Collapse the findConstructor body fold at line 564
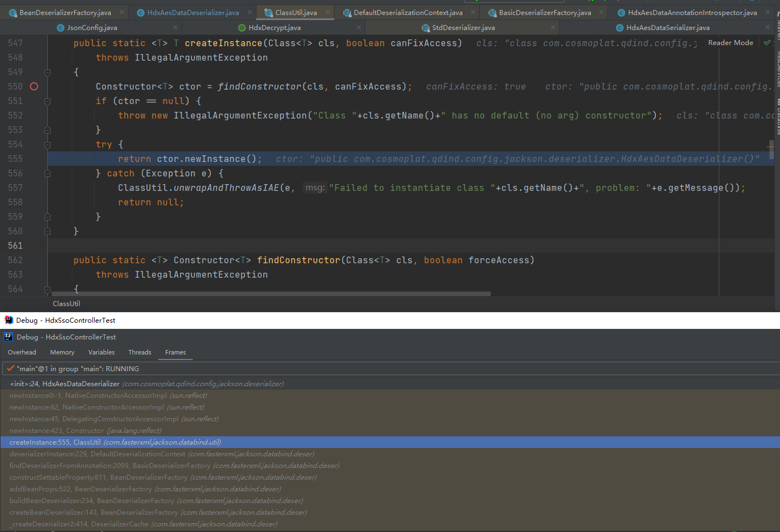The width and height of the screenshot is (780, 532). pyautogui.click(x=47, y=289)
